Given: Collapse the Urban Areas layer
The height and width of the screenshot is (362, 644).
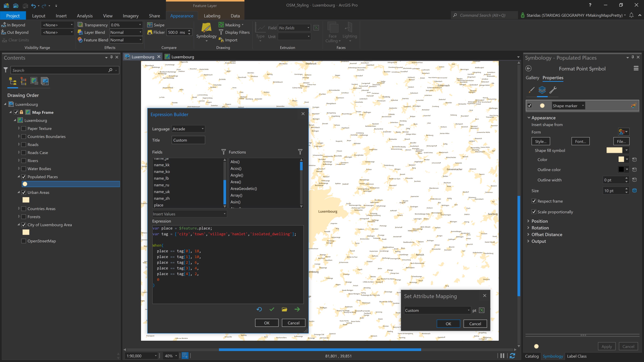Looking at the screenshot, I should click(18, 192).
